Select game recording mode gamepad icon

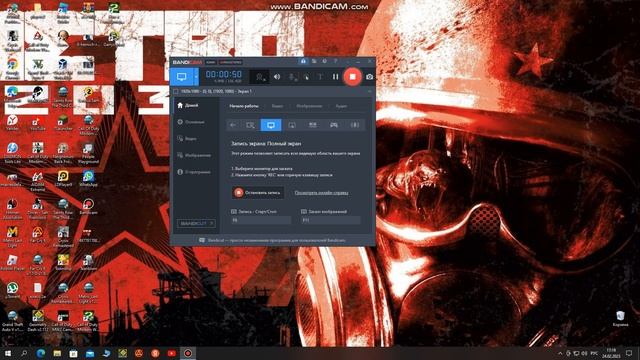[x=334, y=125]
